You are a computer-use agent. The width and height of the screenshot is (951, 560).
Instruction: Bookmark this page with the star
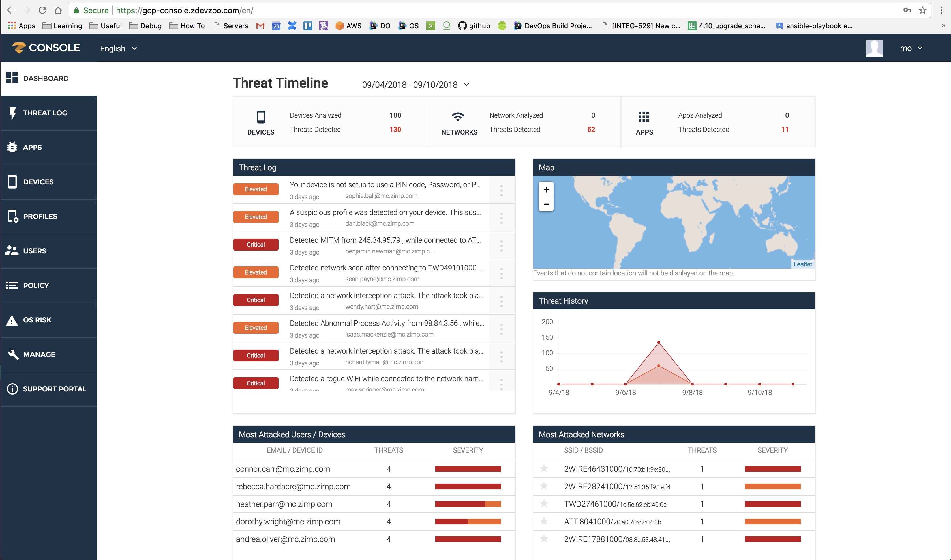coord(923,10)
